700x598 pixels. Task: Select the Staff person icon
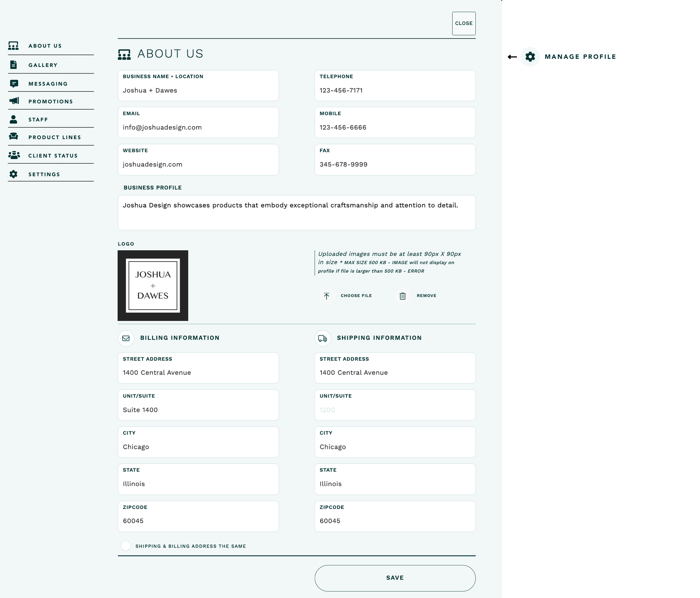pos(13,119)
